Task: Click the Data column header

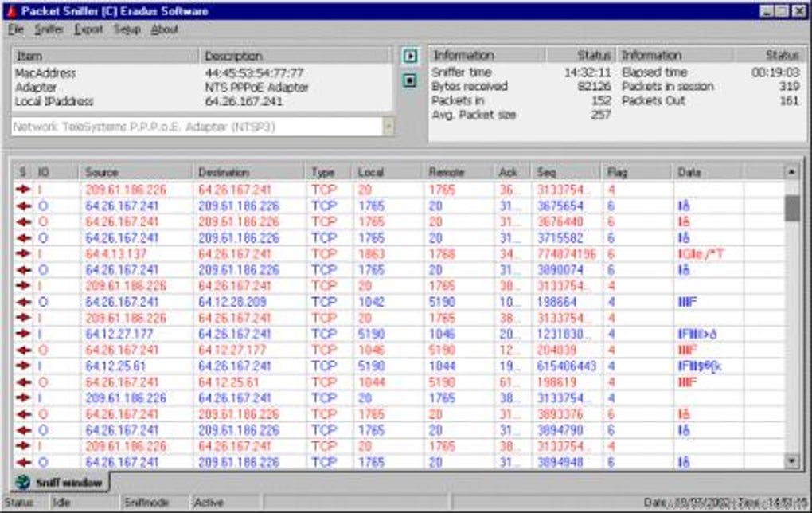Action: (708, 172)
